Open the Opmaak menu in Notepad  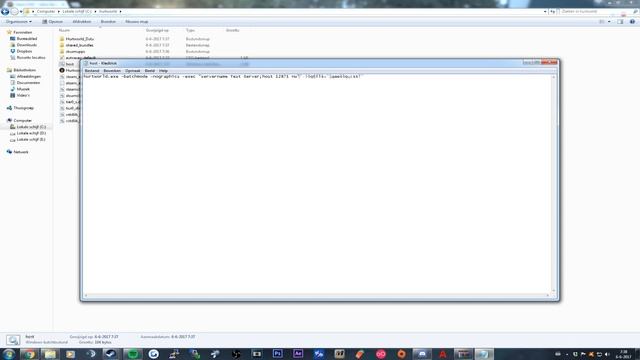click(133, 71)
